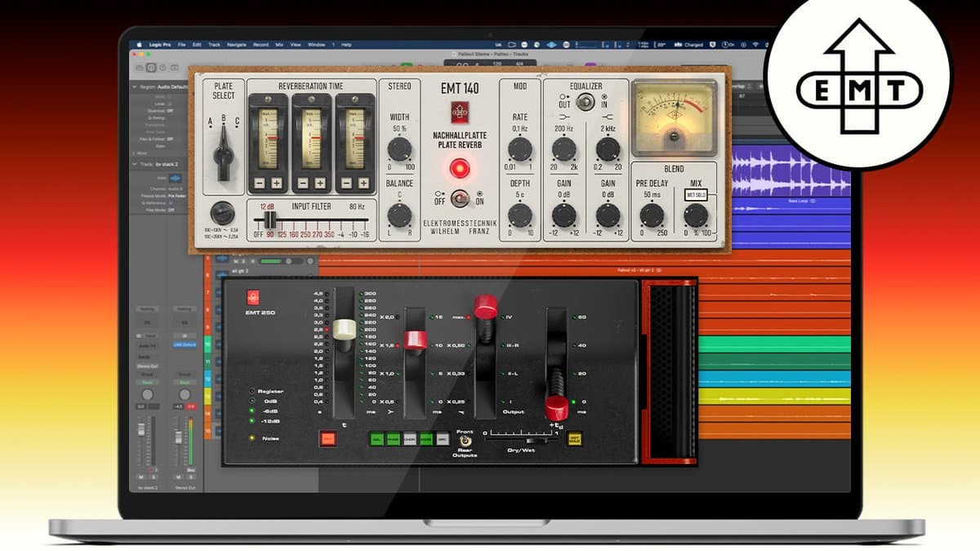The width and height of the screenshot is (980, 551).
Task: Click the Read automation button on bv stack 2
Action: coord(147,383)
